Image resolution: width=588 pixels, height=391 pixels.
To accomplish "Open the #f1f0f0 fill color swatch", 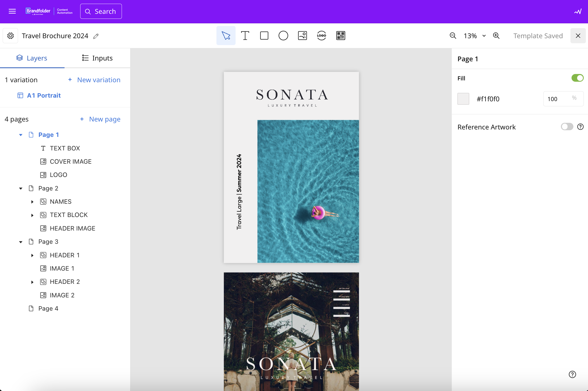I will coord(463,99).
